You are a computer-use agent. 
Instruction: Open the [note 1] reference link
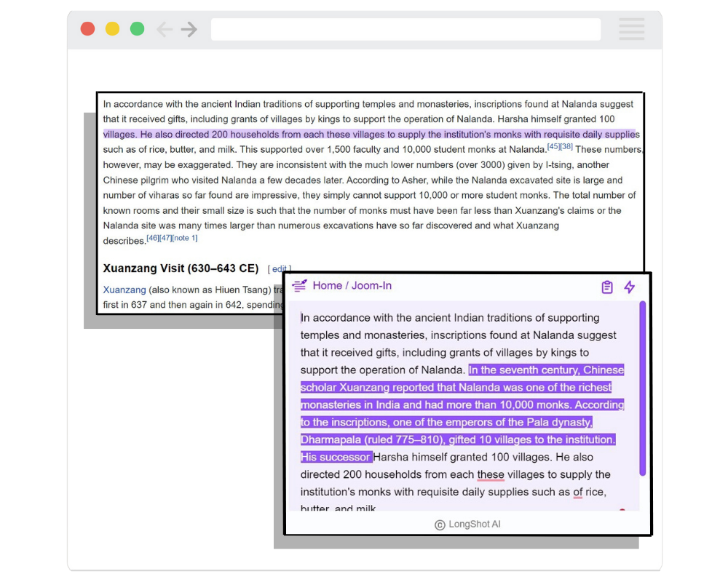click(185, 238)
